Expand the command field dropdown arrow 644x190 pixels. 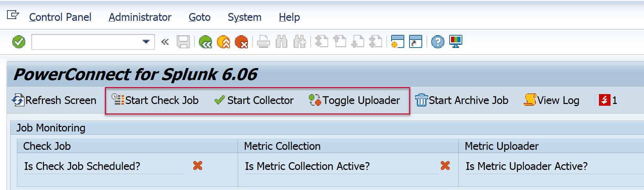[x=146, y=42]
